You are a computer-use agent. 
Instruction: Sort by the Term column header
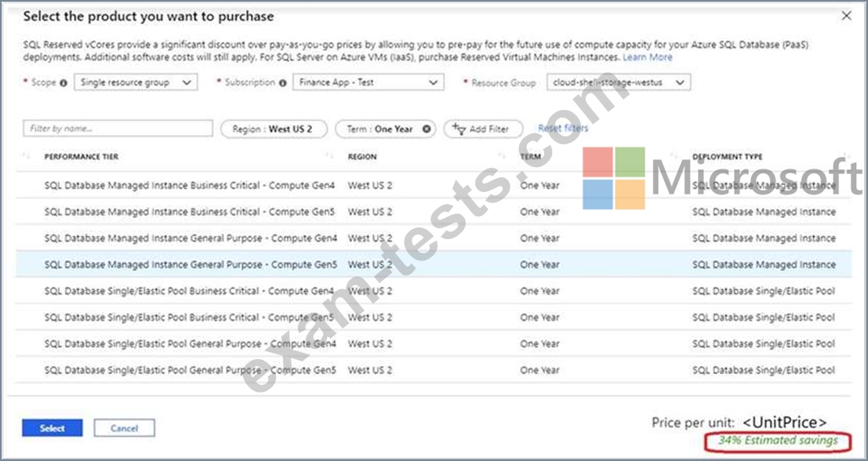click(x=530, y=157)
